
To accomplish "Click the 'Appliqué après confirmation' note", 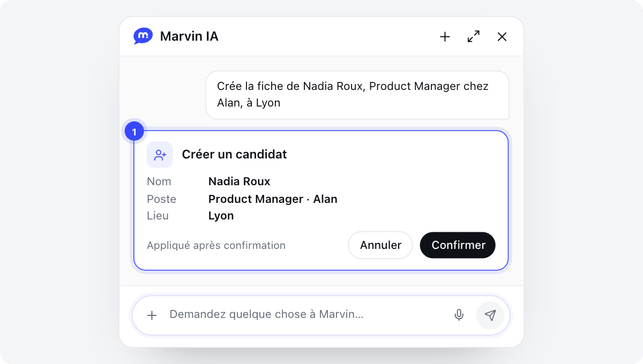I will [216, 246].
